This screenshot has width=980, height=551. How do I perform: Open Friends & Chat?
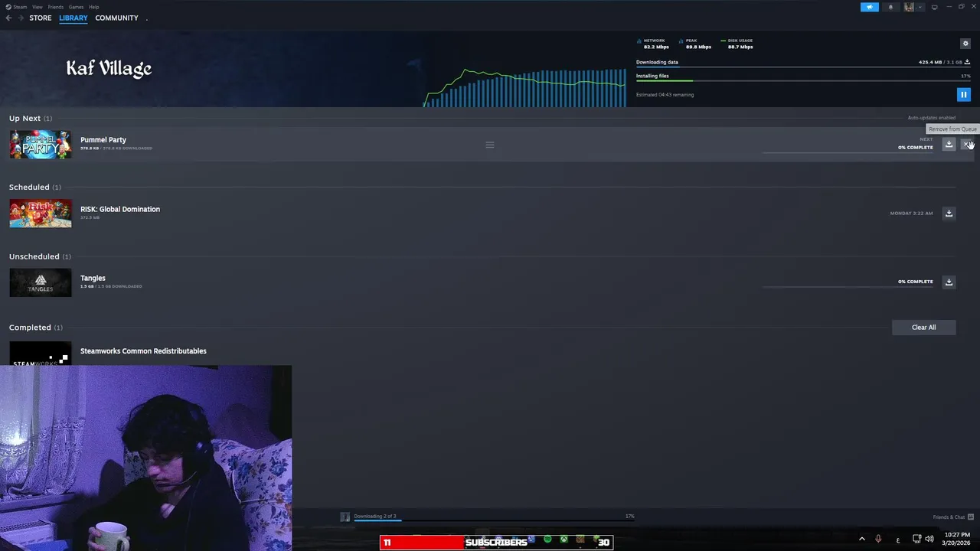coord(953,517)
